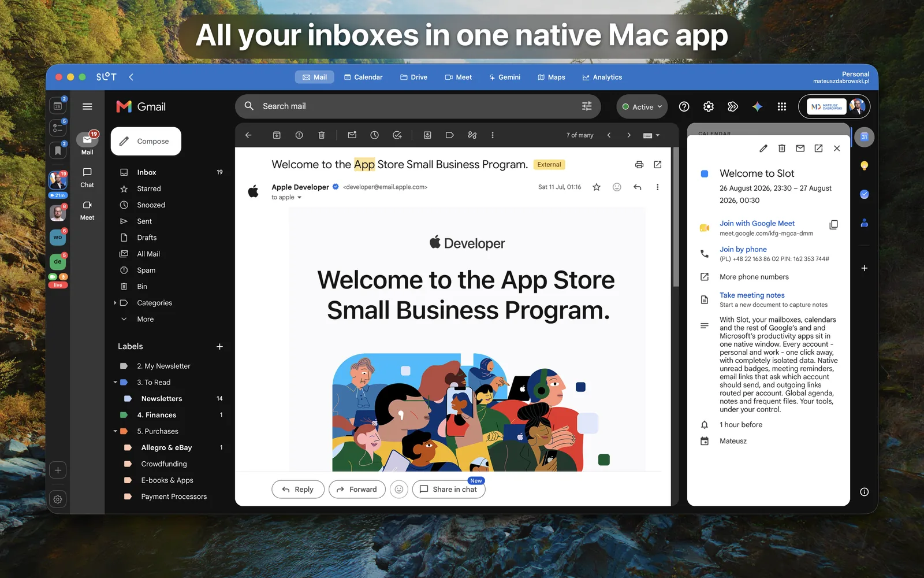Open the three-dot More menu in email toolbar

tap(493, 135)
